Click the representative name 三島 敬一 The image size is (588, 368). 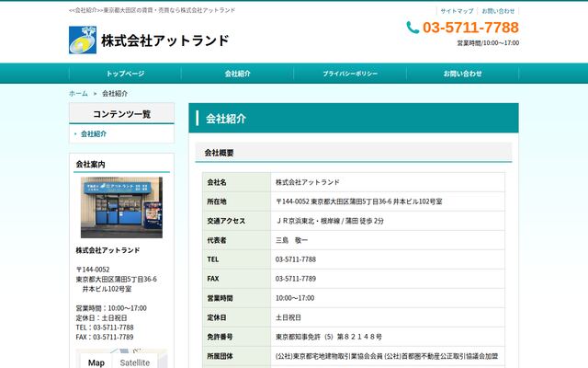(x=291, y=240)
